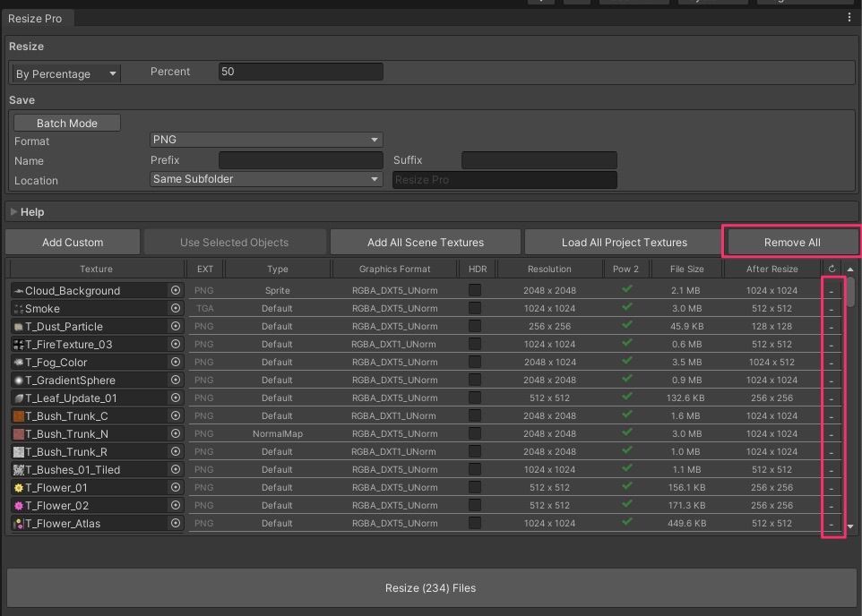The height and width of the screenshot is (616, 862).
Task: Remove Cloud_Background row with minus button
Action: tap(832, 291)
